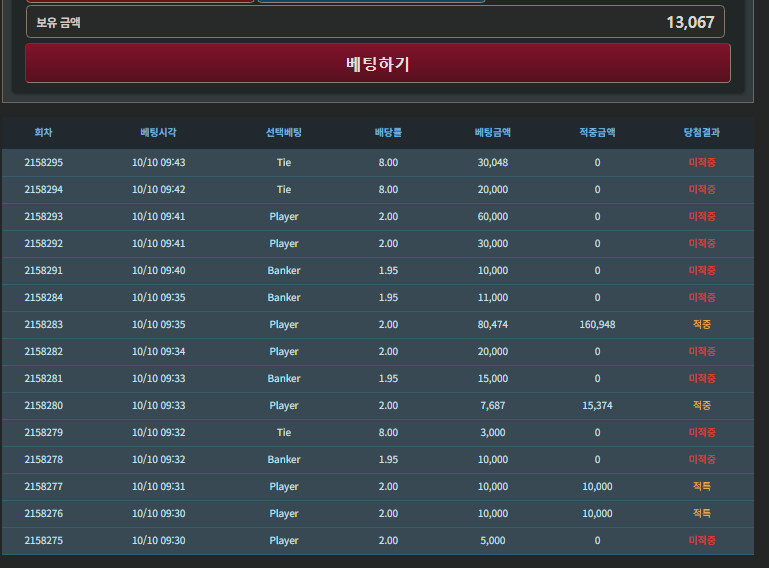Select round number 2158295
Screen dimensions: 769x568
(x=44, y=162)
